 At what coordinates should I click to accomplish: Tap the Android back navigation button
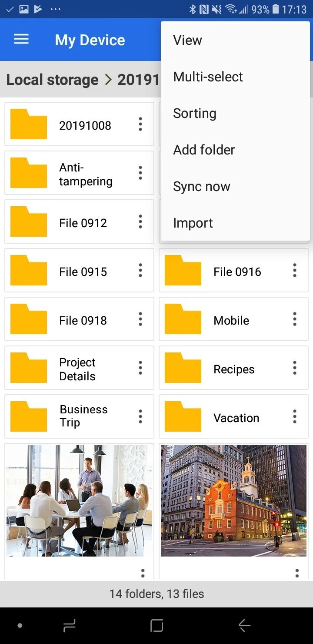tap(244, 626)
